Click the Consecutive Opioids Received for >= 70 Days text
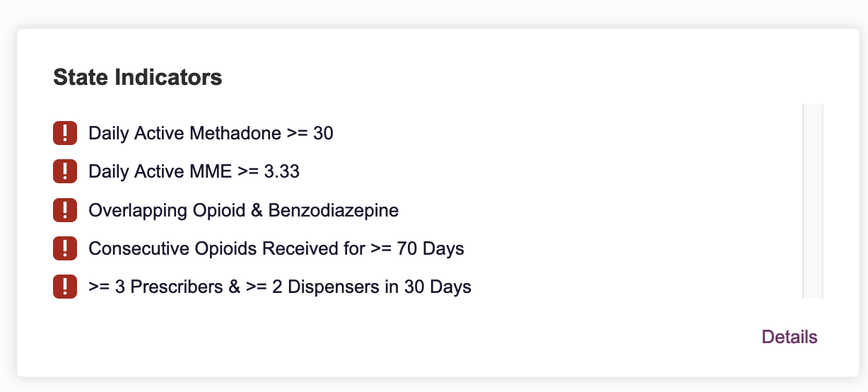Image resolution: width=868 pixels, height=392 pixels. (x=276, y=248)
